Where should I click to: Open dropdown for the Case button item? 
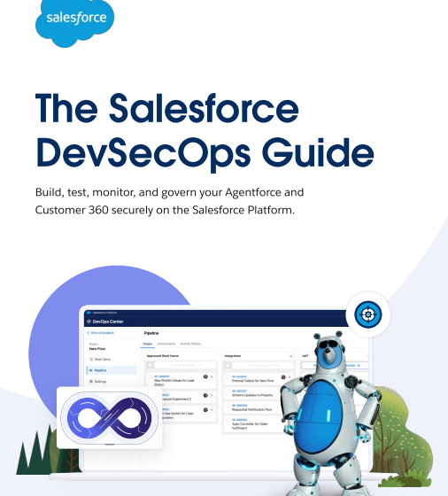point(212,410)
